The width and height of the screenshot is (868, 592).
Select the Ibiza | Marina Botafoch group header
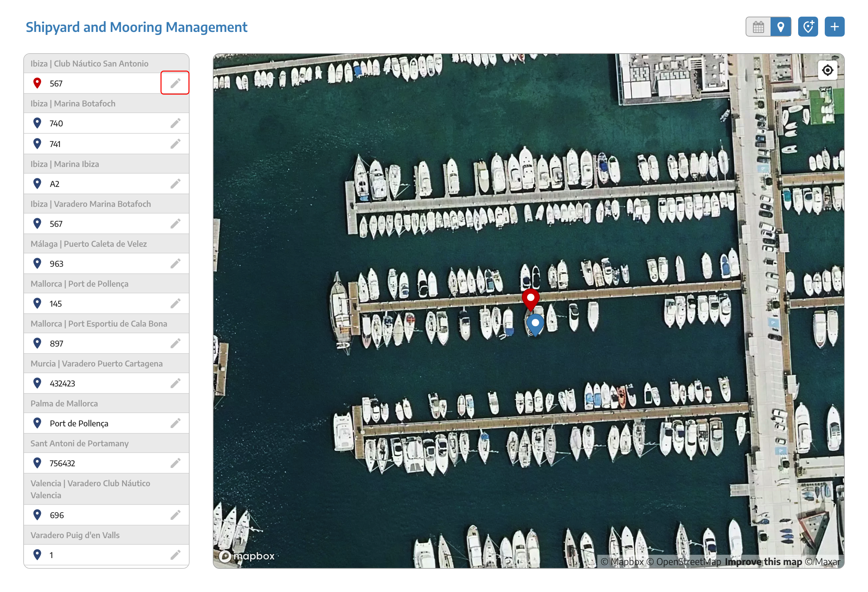106,103
